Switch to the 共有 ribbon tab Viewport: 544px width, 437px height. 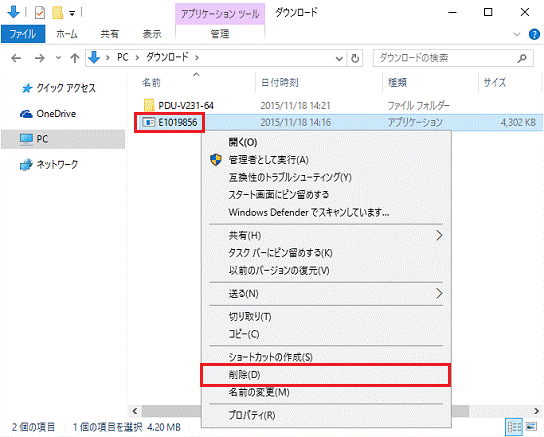[x=110, y=34]
